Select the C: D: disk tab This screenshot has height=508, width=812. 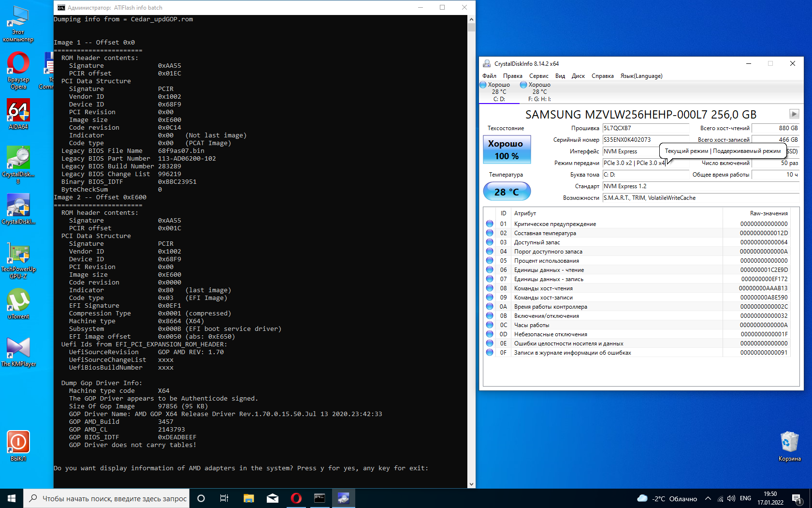(499, 91)
